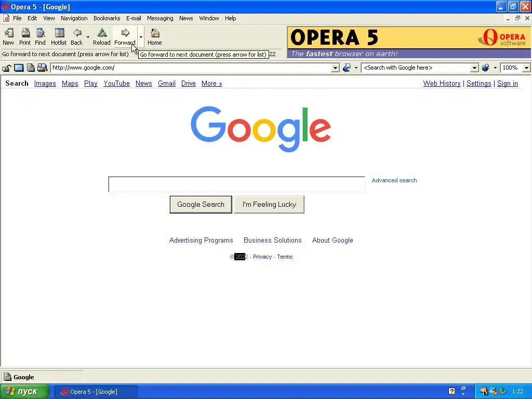Select Opera 5 - [Google] taskbar button
This screenshot has height=399, width=532.
(x=96, y=392)
